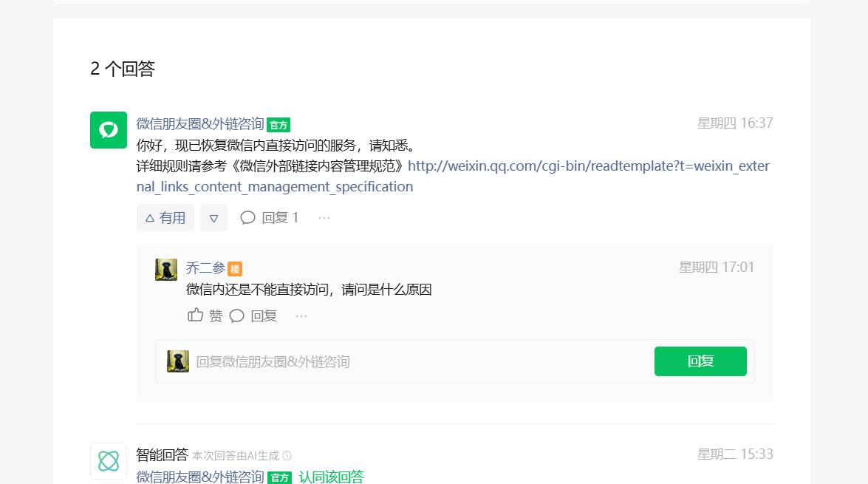Open first answer's 微信朋友圈&外链咨询 author name

(200, 124)
